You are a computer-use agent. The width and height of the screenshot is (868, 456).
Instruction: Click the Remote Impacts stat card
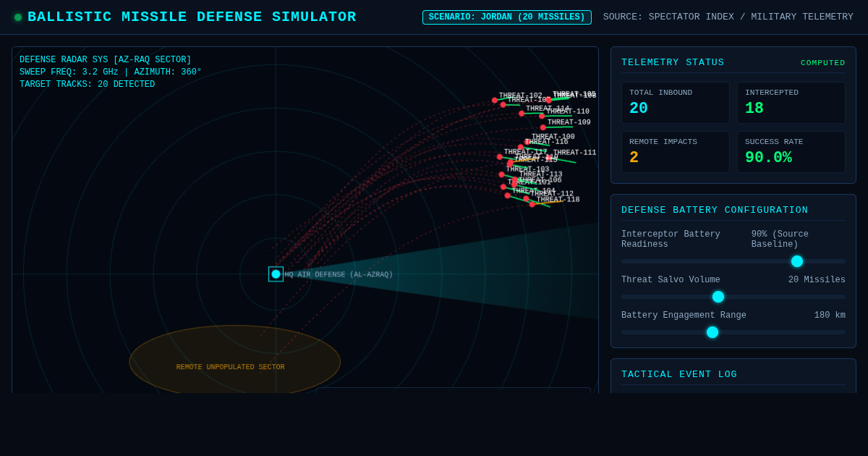click(x=676, y=152)
